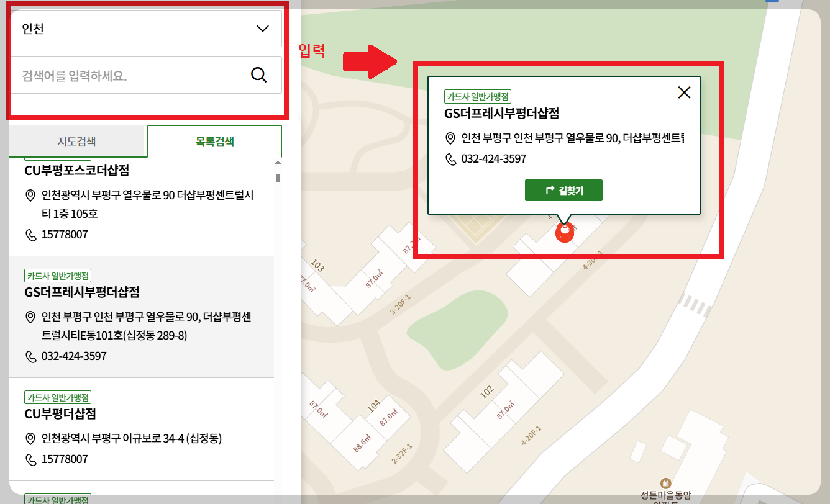Click location pin icon in map popup
Image resolution: width=830 pixels, height=504 pixels.
[450, 138]
